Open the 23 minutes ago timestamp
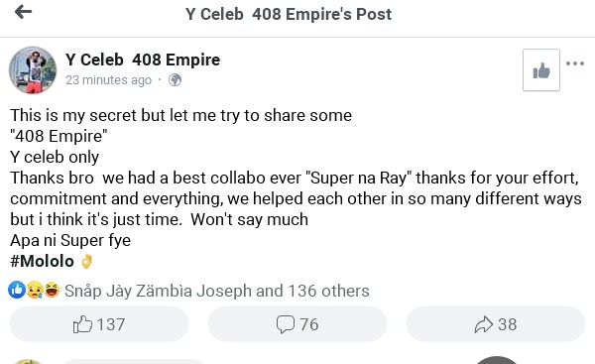 click(x=108, y=80)
